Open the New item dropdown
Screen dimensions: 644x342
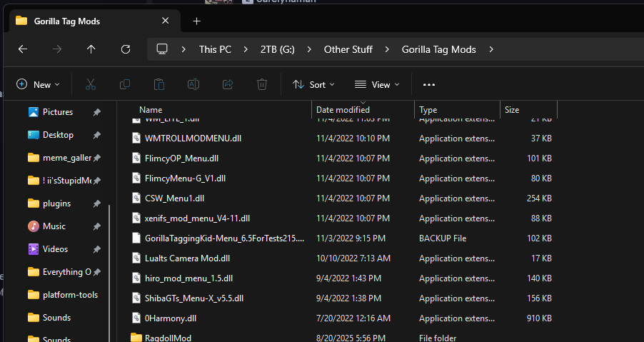[x=38, y=84]
